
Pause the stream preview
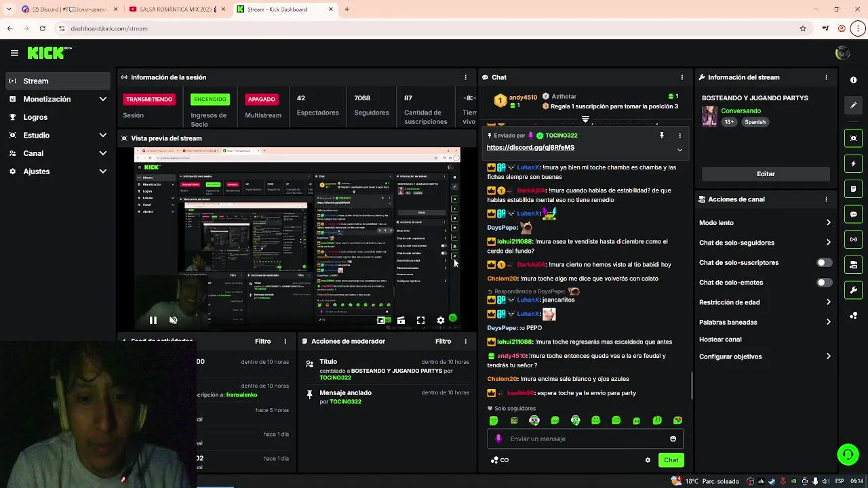pyautogui.click(x=153, y=321)
